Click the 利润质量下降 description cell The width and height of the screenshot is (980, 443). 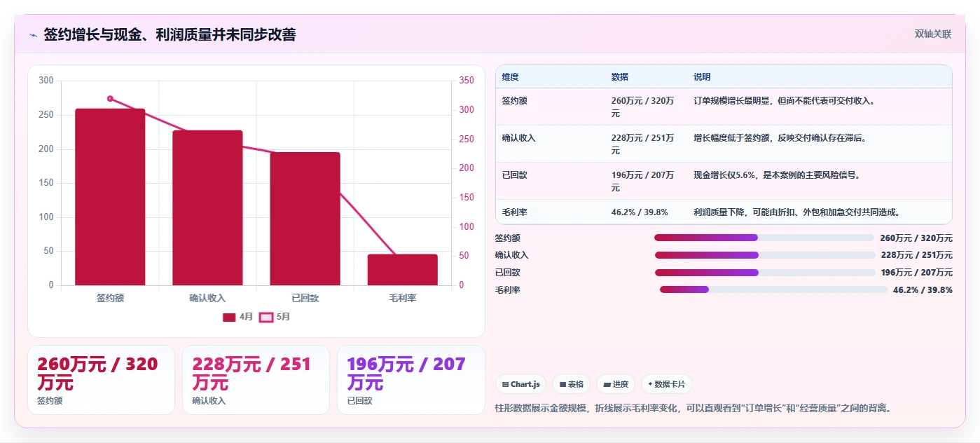pyautogui.click(x=796, y=212)
